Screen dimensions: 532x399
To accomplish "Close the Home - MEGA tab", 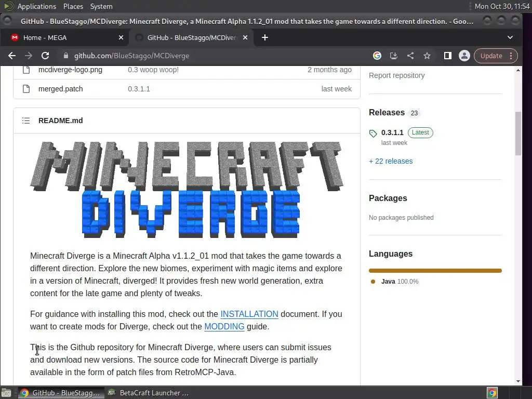I will tap(121, 37).
